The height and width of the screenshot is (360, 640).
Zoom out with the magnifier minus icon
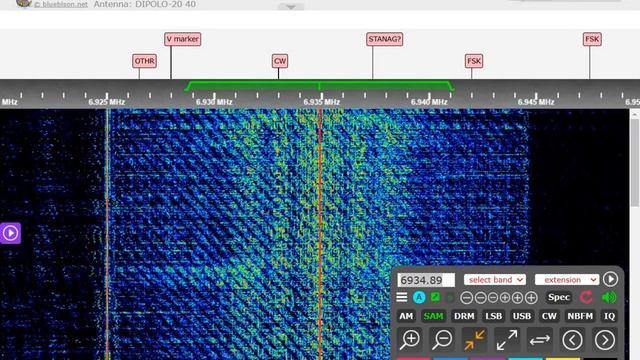click(x=442, y=340)
